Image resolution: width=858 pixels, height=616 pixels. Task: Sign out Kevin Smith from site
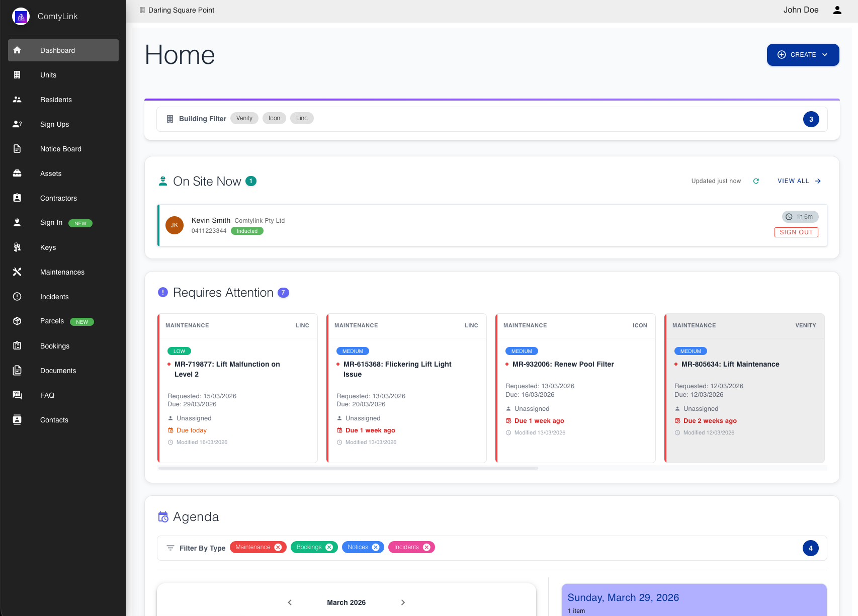[796, 232]
